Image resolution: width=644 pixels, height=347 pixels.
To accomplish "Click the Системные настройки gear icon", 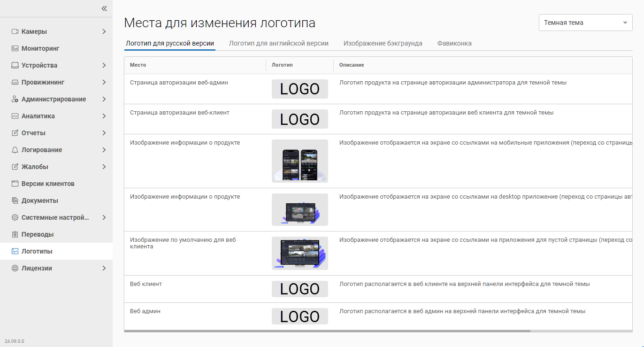I will pos(15,217).
